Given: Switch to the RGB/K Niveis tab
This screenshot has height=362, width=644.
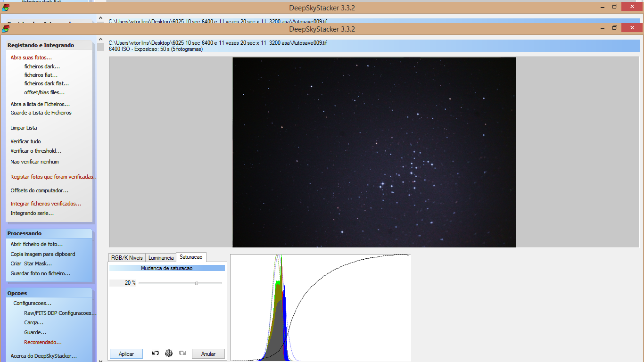Looking at the screenshot, I should [126, 258].
